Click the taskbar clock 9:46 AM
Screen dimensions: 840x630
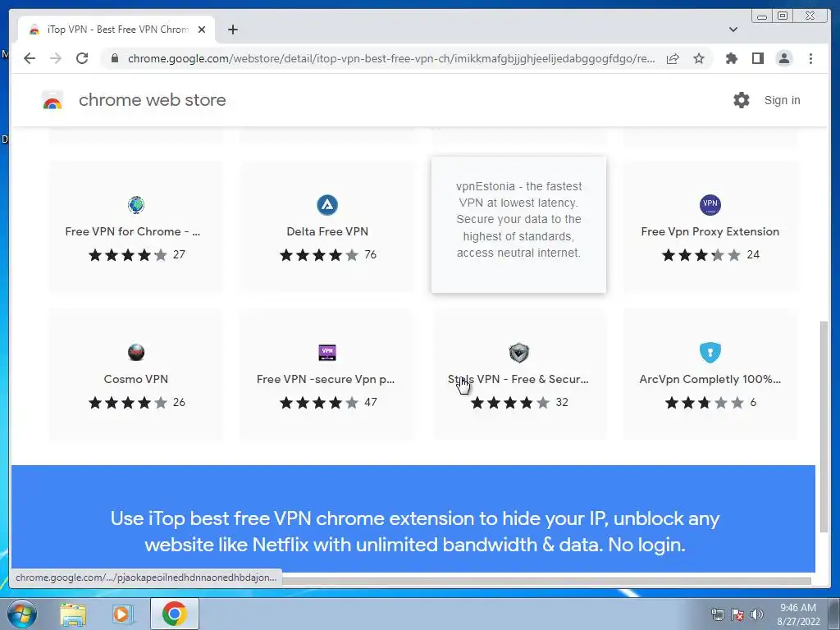(797, 608)
